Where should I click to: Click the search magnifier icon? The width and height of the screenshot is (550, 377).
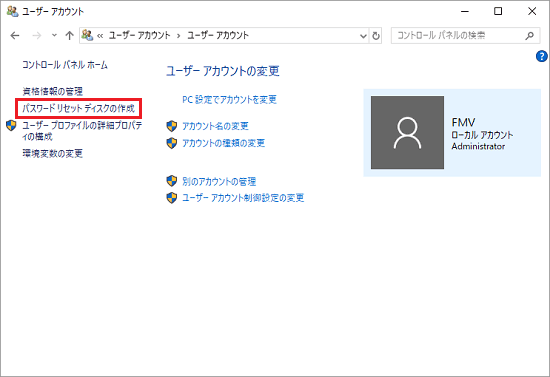tap(530, 35)
